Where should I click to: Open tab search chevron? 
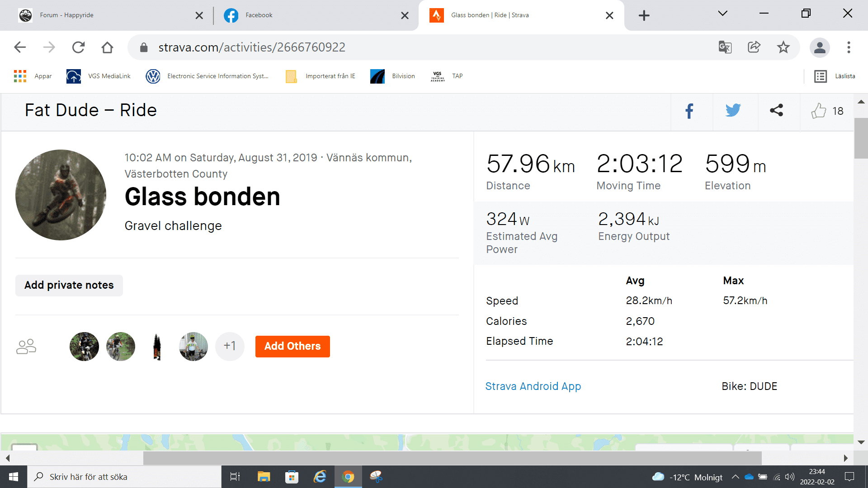(722, 14)
